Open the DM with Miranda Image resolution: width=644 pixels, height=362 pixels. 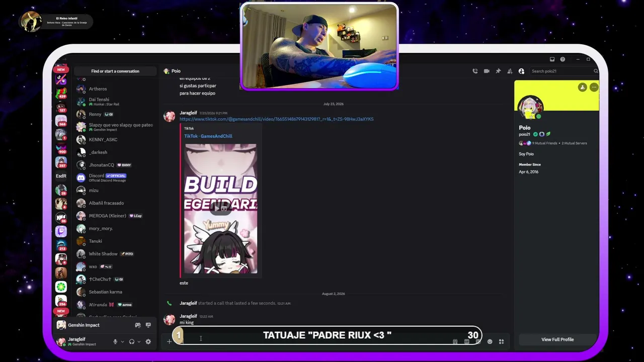pos(115,305)
